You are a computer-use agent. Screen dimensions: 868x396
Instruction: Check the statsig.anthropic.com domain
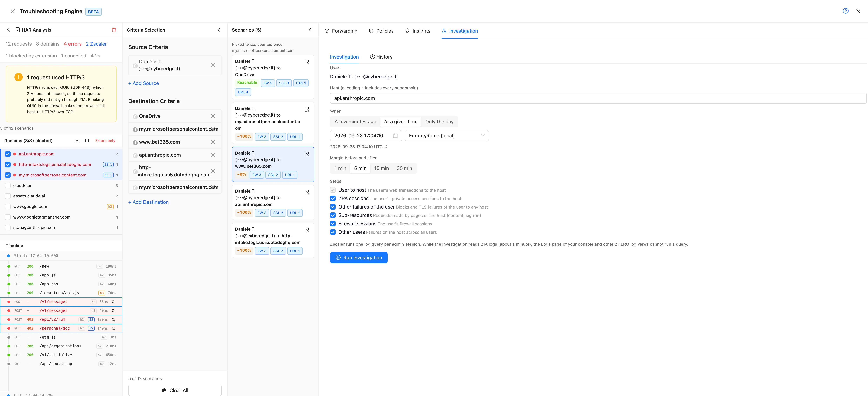pos(8,227)
